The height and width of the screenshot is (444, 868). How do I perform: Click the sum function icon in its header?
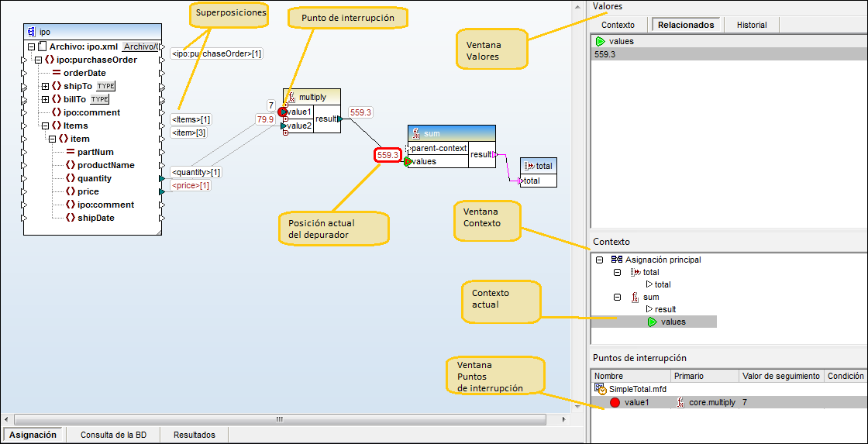[416, 133]
